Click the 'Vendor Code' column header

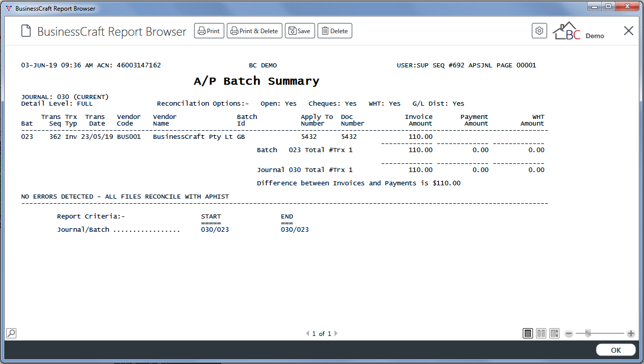click(x=128, y=120)
